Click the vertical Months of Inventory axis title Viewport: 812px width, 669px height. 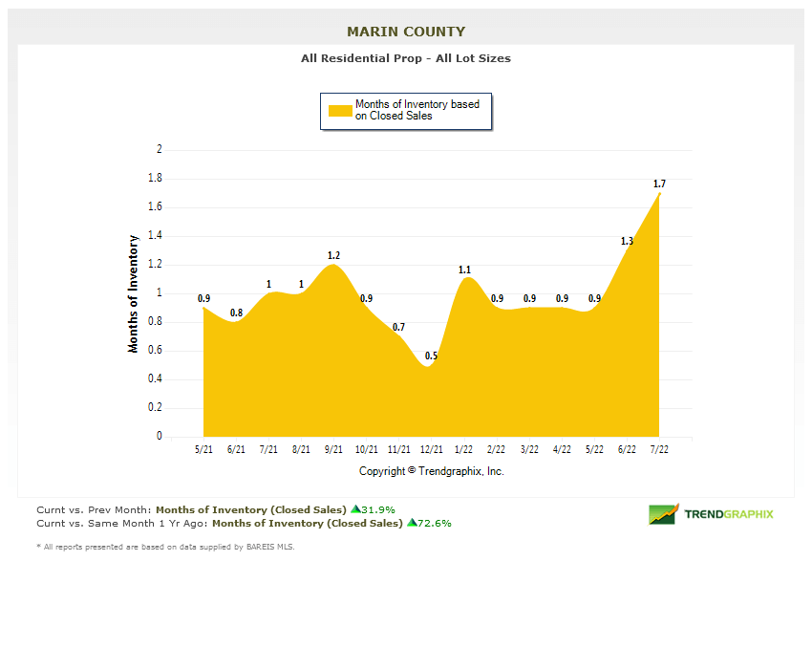point(134,293)
